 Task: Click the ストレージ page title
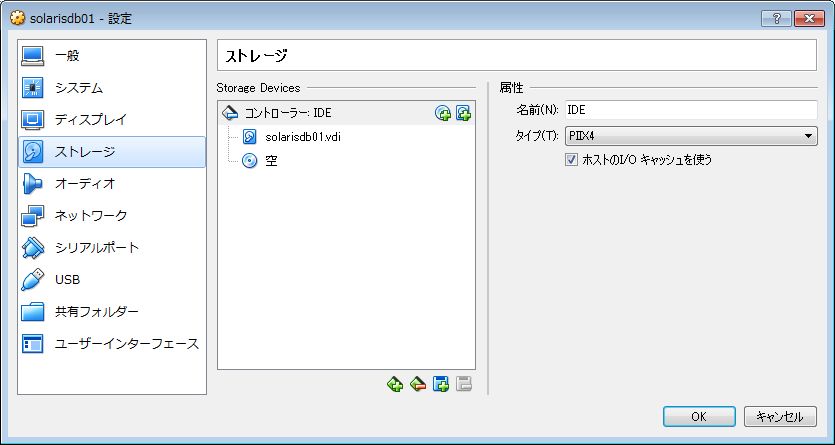click(x=256, y=56)
